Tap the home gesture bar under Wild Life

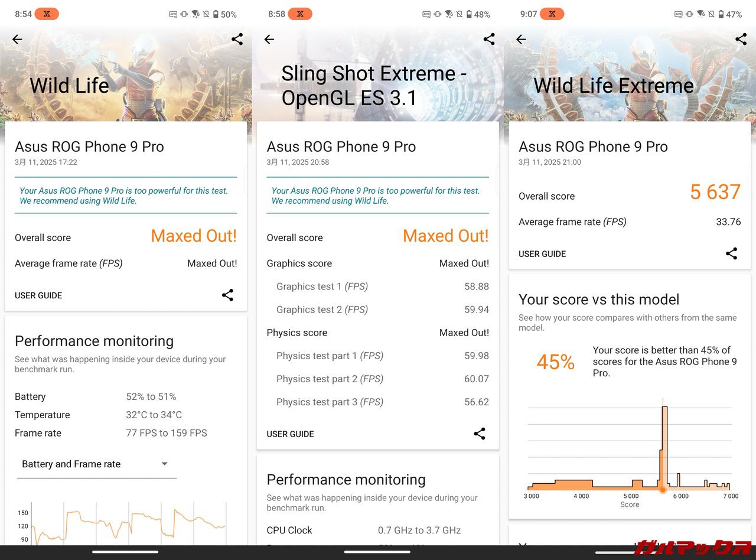(x=125, y=552)
